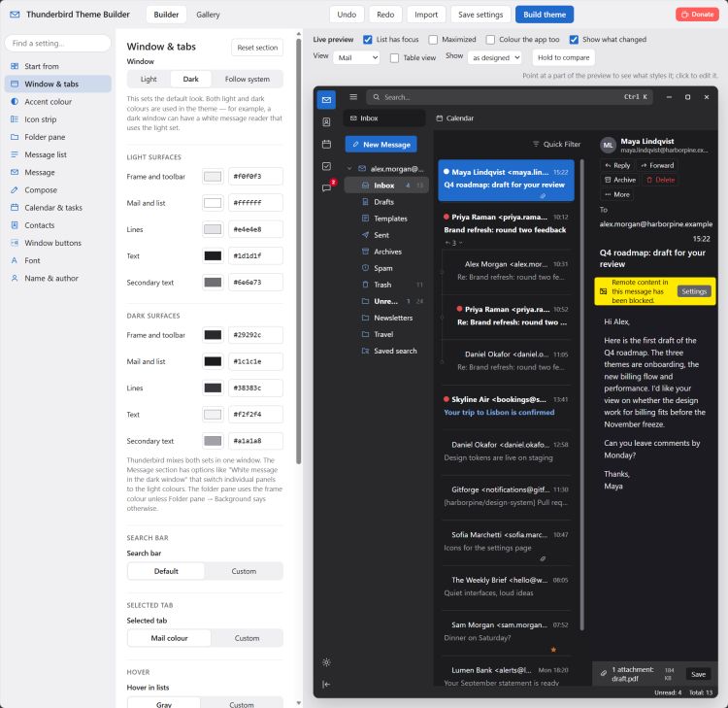The width and height of the screenshot is (728, 708).
Task: Open the More actions menu in message header
Action: pyautogui.click(x=617, y=194)
